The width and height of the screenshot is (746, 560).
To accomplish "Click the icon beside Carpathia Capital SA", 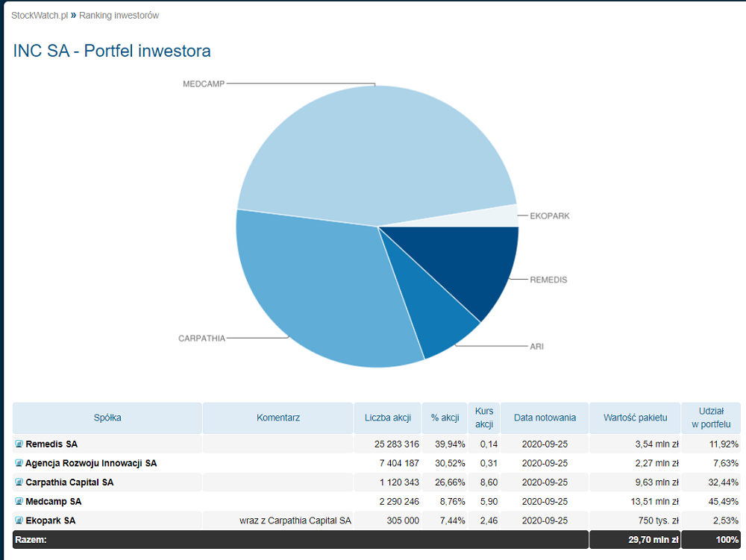I will point(19,482).
